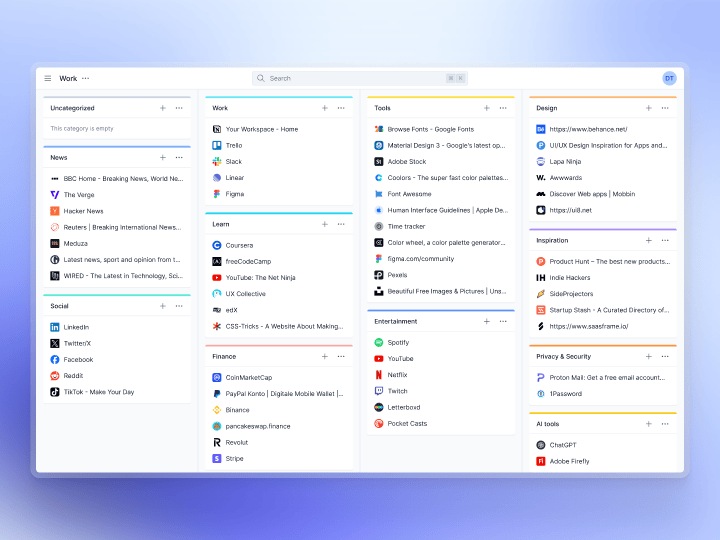Image resolution: width=720 pixels, height=540 pixels.
Task: Open Inspiration category options menu
Action: point(665,240)
